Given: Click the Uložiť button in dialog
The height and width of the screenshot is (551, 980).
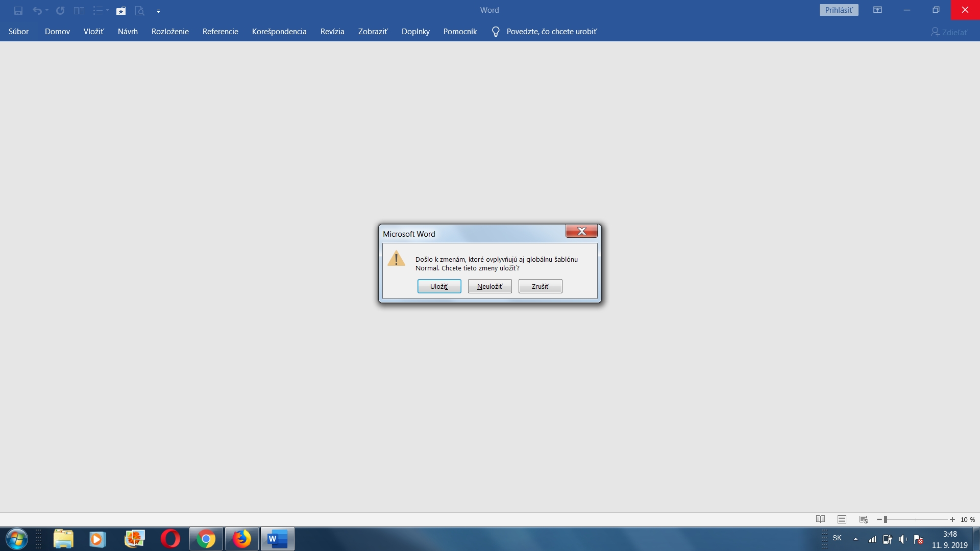Looking at the screenshot, I should coord(439,286).
